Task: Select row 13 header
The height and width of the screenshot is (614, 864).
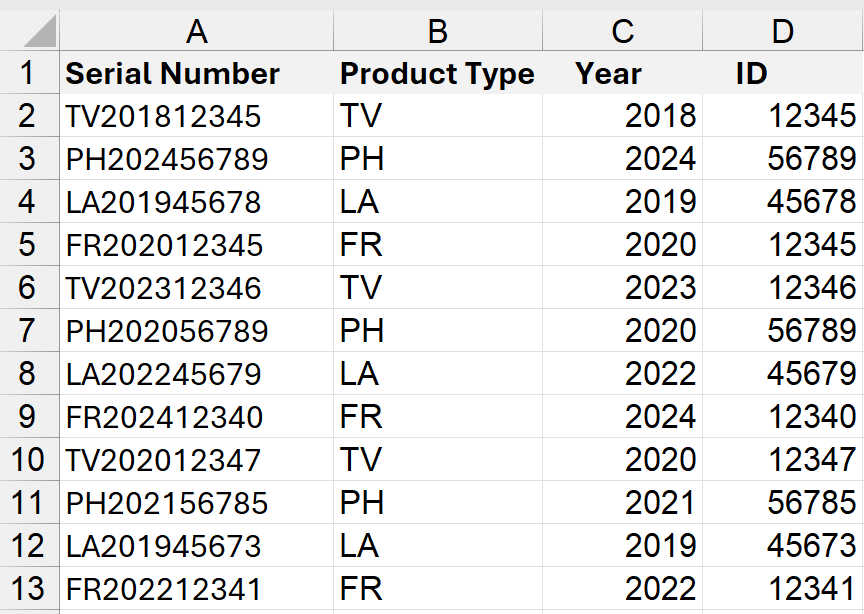Action: [28, 588]
